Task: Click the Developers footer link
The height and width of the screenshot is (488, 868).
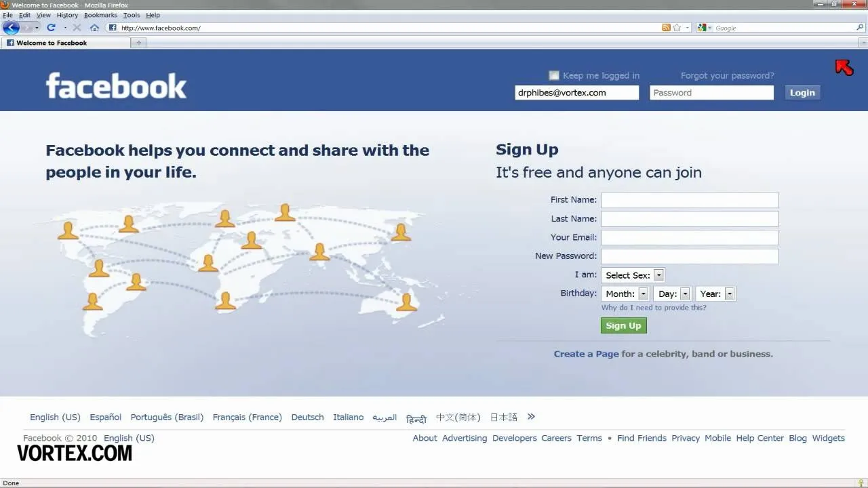Action: tap(515, 438)
